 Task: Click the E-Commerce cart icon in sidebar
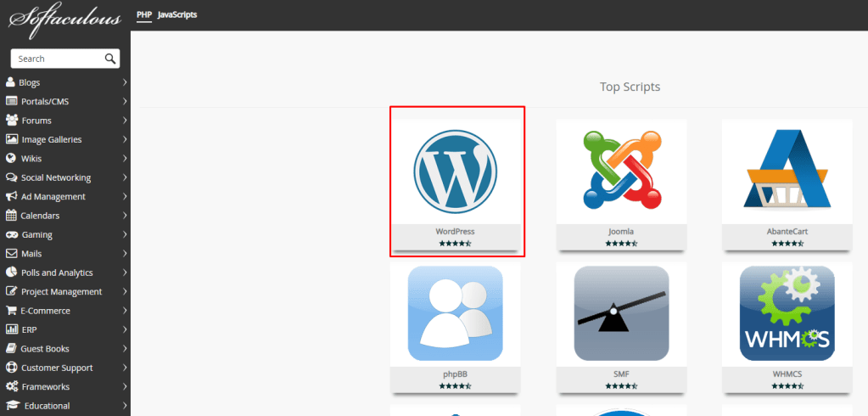[12, 311]
